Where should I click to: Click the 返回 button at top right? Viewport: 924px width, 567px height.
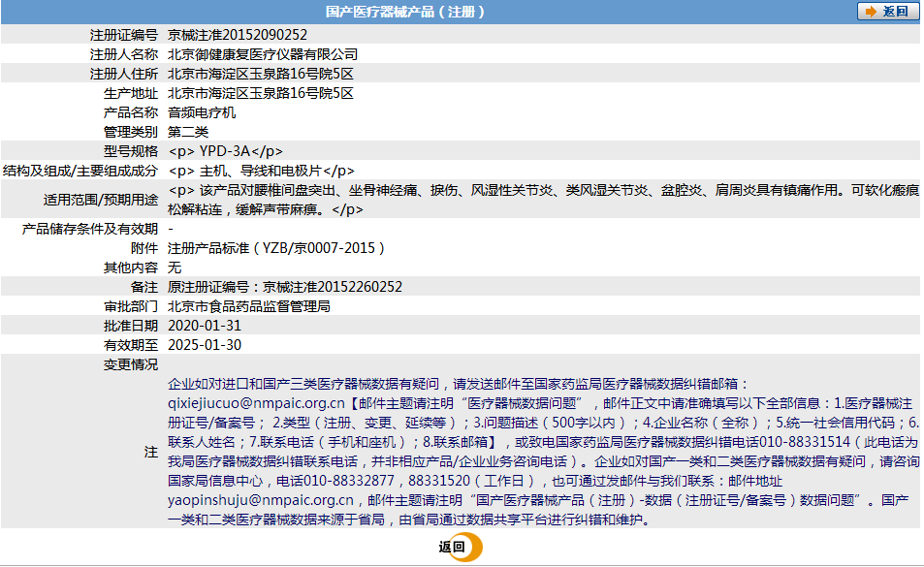(887, 12)
